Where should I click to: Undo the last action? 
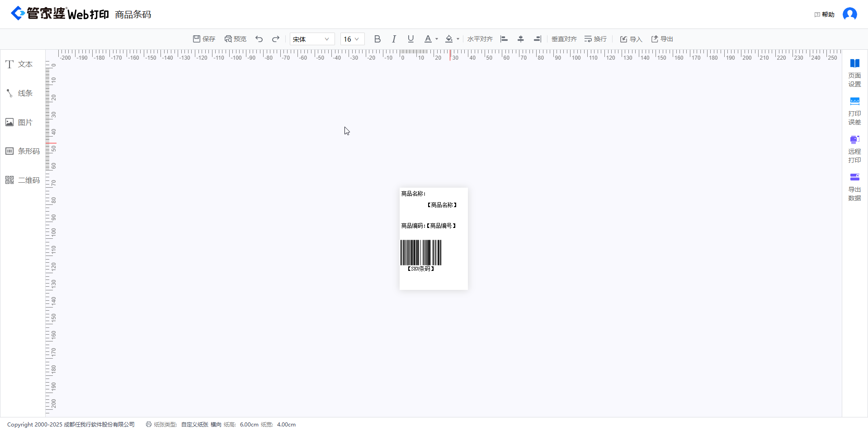pos(259,39)
